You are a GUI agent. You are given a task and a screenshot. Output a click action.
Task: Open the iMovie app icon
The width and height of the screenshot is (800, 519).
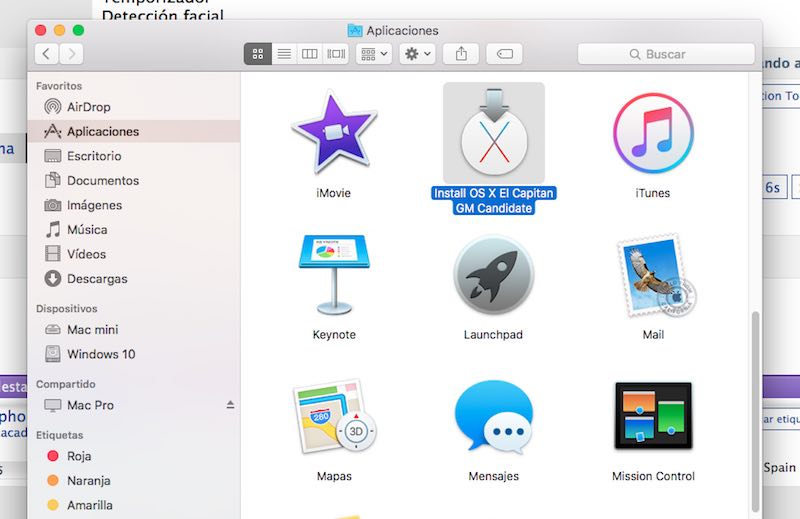point(334,133)
